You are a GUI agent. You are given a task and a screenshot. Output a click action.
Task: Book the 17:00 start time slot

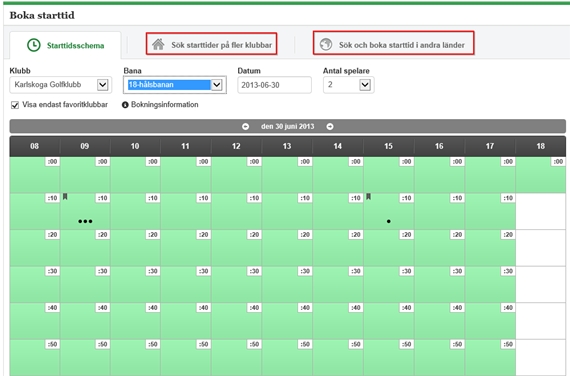pyautogui.click(x=490, y=175)
